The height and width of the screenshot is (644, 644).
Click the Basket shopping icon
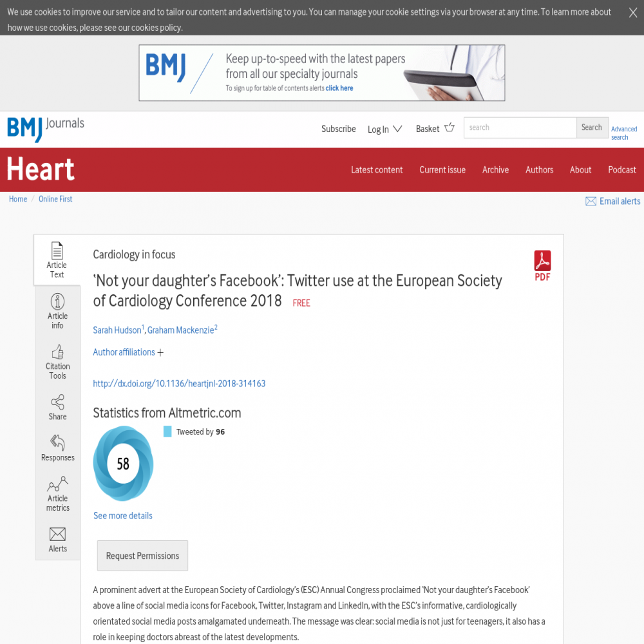pyautogui.click(x=450, y=128)
